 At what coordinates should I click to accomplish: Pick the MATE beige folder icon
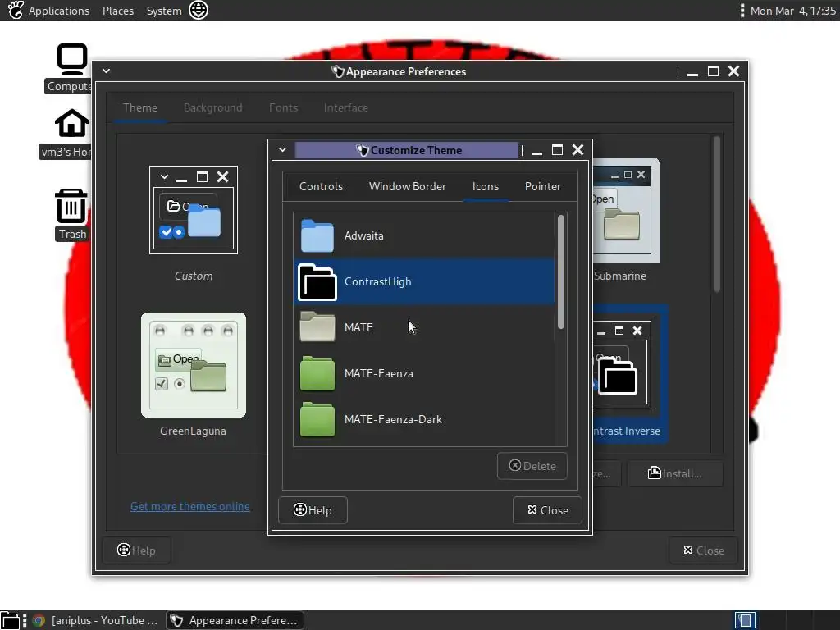tap(317, 327)
